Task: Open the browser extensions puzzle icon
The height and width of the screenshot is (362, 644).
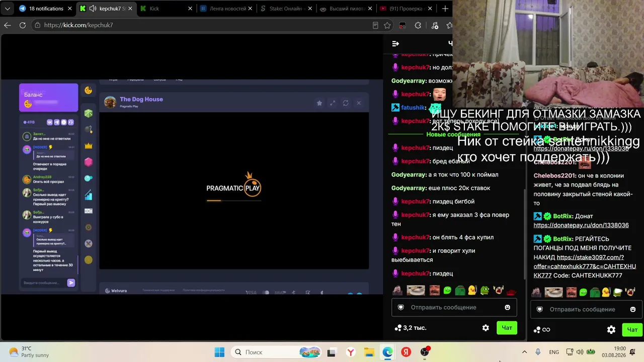Action: click(418, 25)
